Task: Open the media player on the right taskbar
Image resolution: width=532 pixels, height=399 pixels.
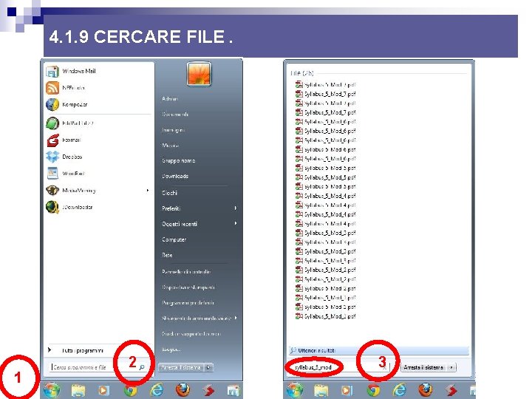Action: click(347, 391)
